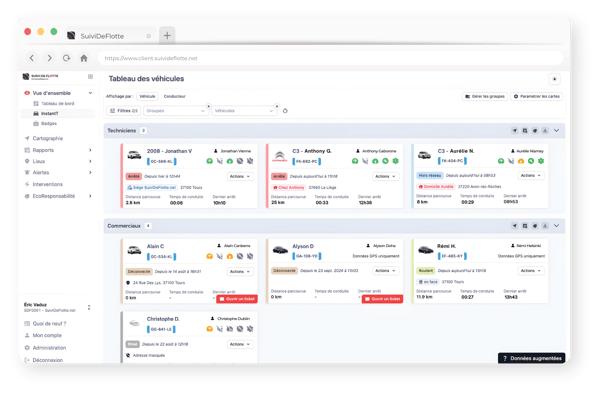
Task: Click the car thumbnail on Rémi H. card
Action: 426,251
